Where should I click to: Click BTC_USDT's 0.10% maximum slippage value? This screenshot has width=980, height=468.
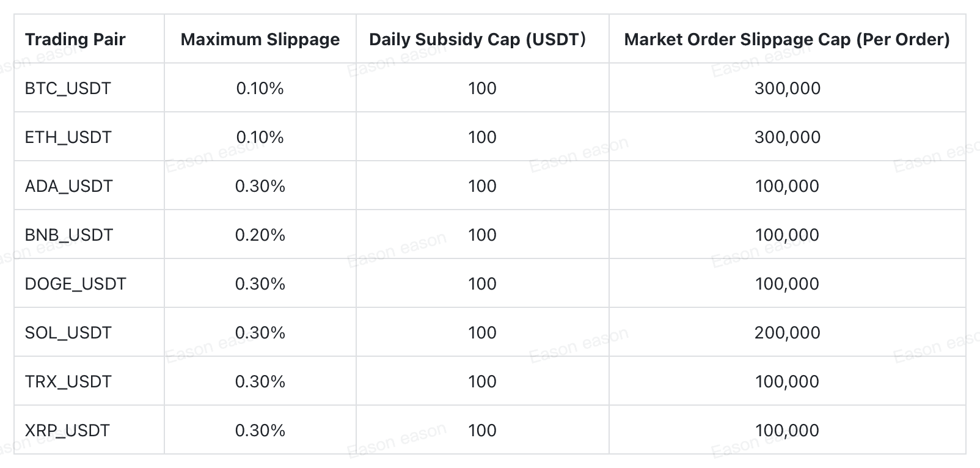[260, 88]
